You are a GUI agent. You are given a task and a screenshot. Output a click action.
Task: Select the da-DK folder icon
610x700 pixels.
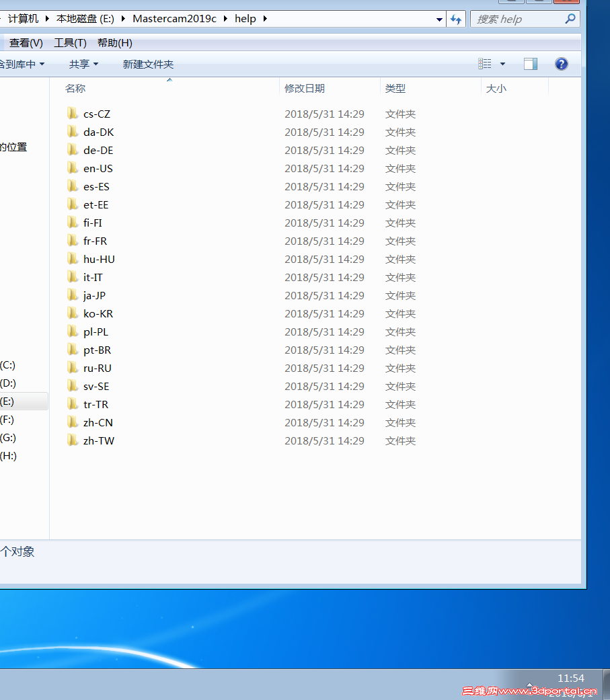point(73,132)
